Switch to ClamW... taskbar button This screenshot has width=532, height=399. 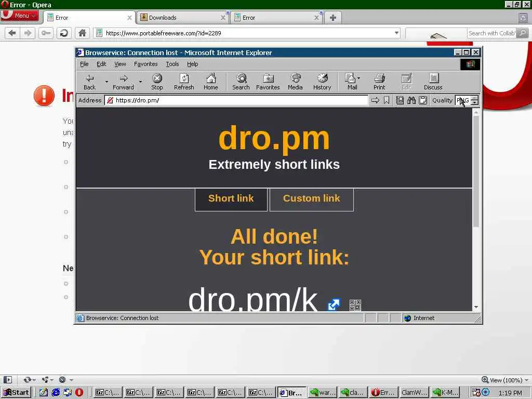[413, 393]
